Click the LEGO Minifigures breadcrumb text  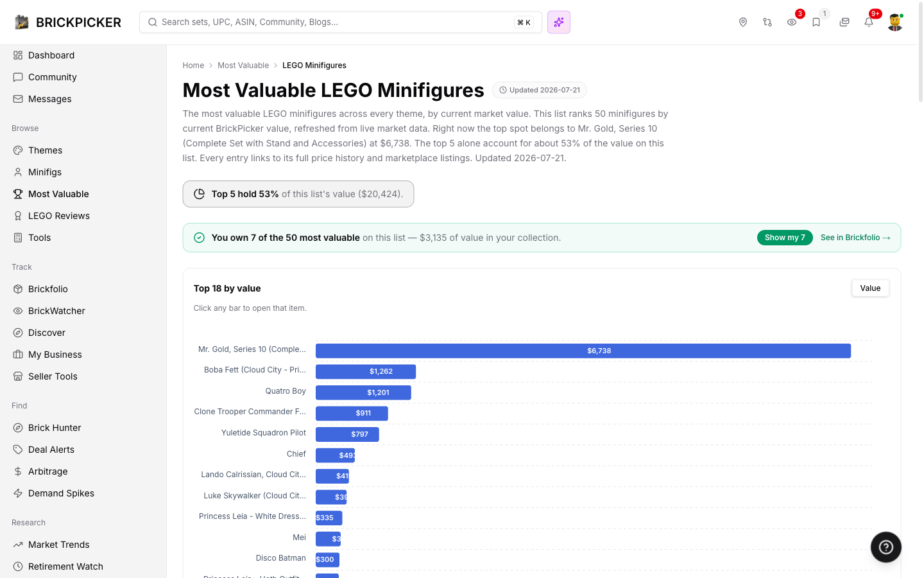point(314,66)
